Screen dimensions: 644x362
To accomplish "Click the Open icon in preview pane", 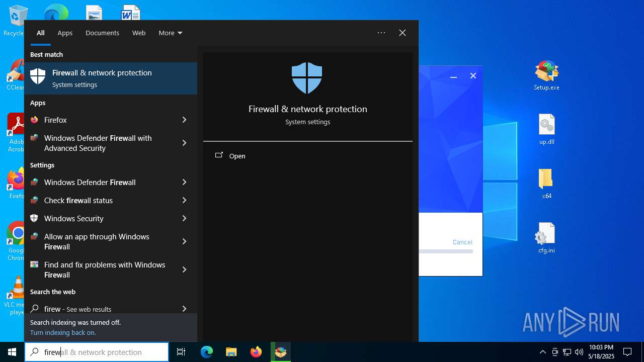I will [x=219, y=155].
